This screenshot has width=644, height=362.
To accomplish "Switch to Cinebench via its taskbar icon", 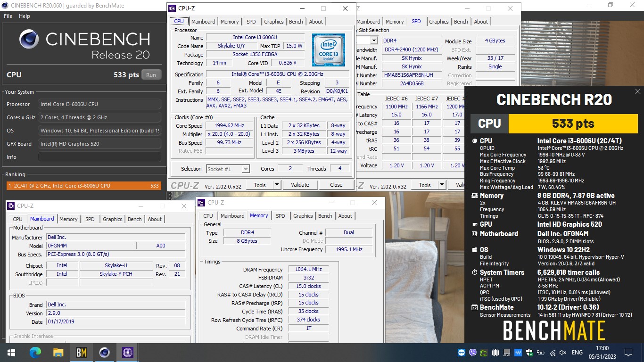I will point(104,352).
